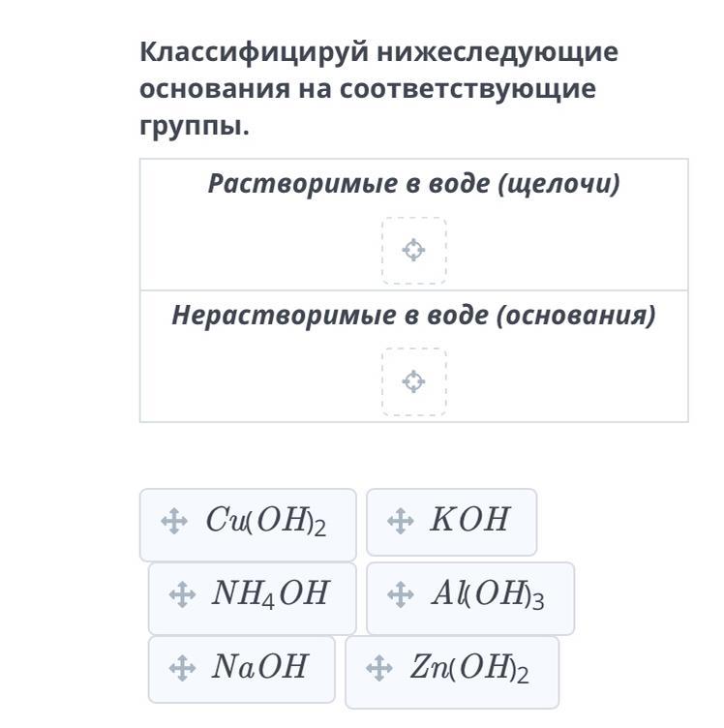724x728 pixels.
Task: Click the dashed drop box under Растворимые в воде
Action: click(414, 250)
